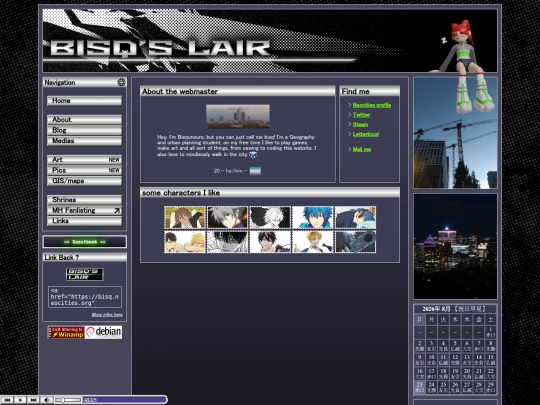Open the MH Fanlisting external link
The width and height of the screenshot is (540, 405).
pos(84,210)
